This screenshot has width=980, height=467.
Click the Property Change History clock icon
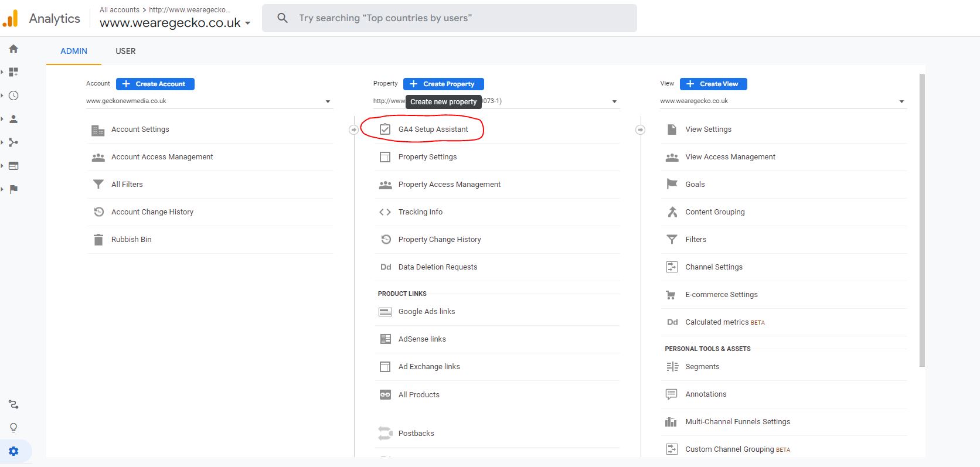pos(386,240)
